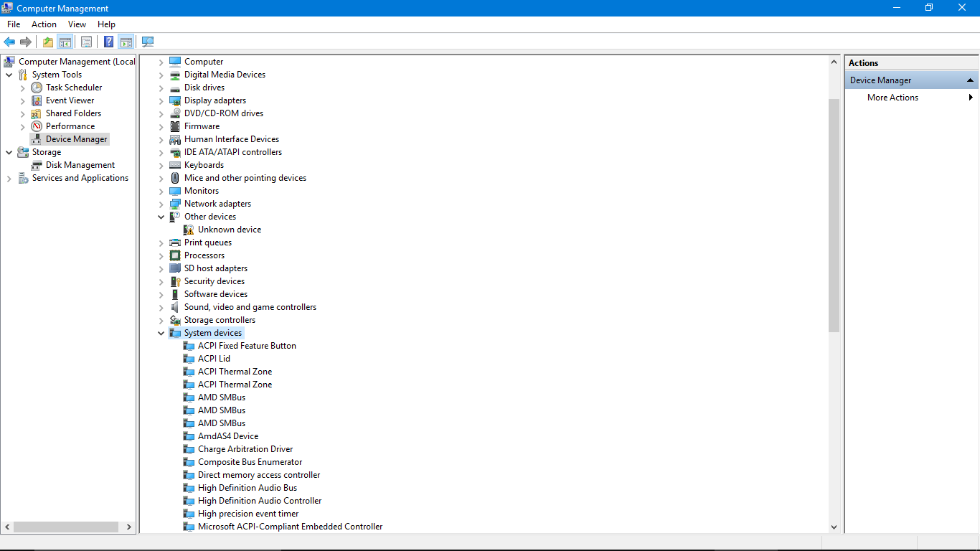Click the Performance gauge icon
Image resolution: width=980 pixels, height=551 pixels.
click(x=37, y=126)
